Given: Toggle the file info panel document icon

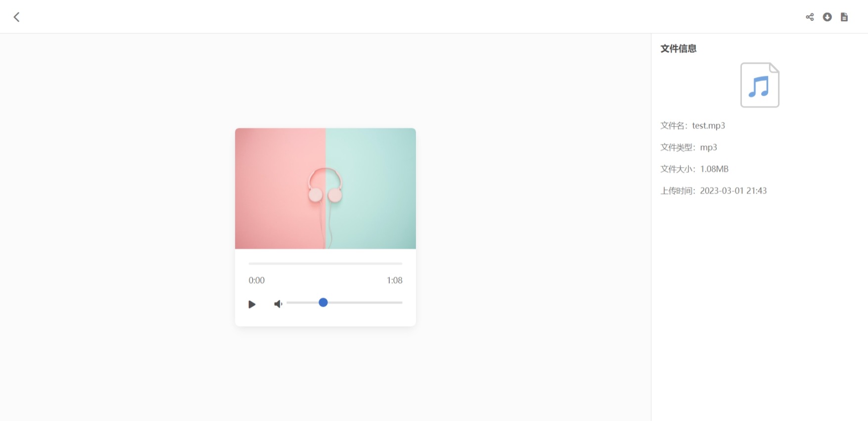Looking at the screenshot, I should point(844,17).
